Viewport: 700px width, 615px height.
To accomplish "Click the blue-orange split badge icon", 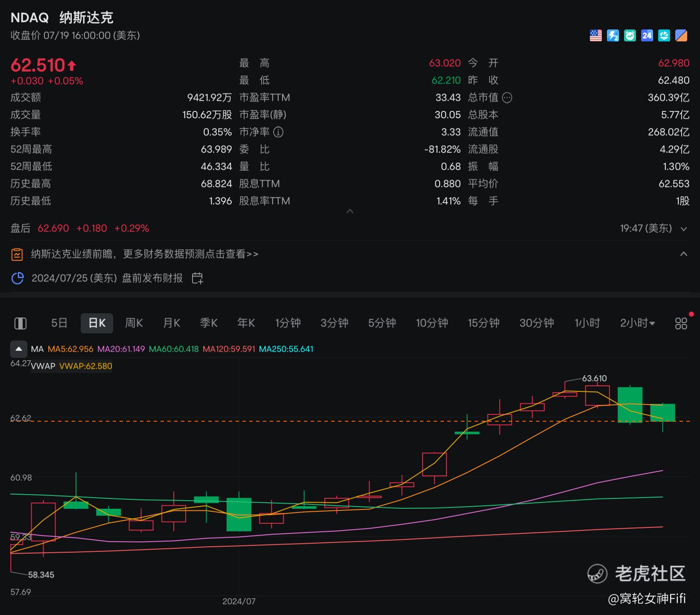I will (681, 35).
